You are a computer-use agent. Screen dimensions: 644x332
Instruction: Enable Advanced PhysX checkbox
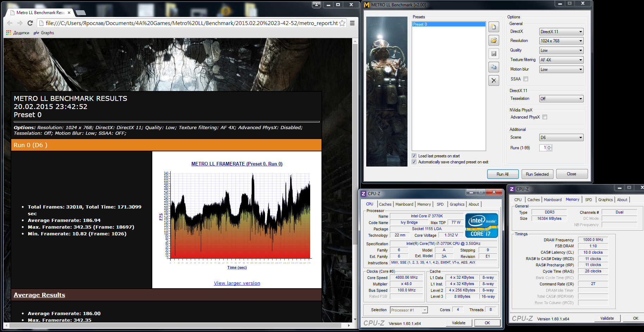point(545,117)
